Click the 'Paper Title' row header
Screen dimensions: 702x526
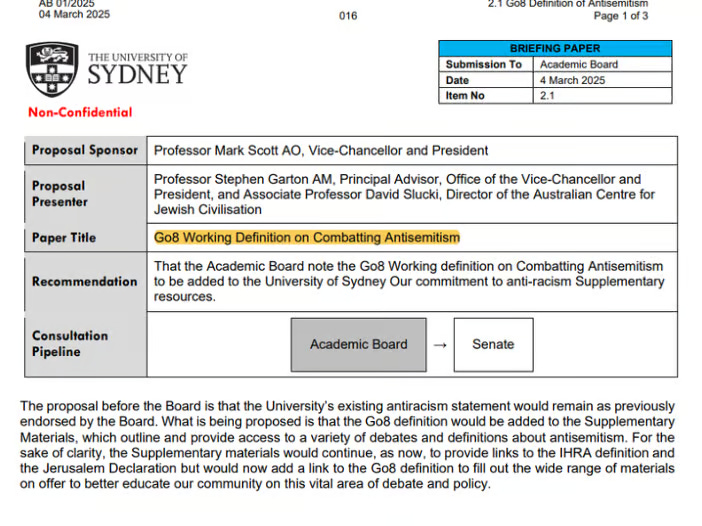(85, 237)
